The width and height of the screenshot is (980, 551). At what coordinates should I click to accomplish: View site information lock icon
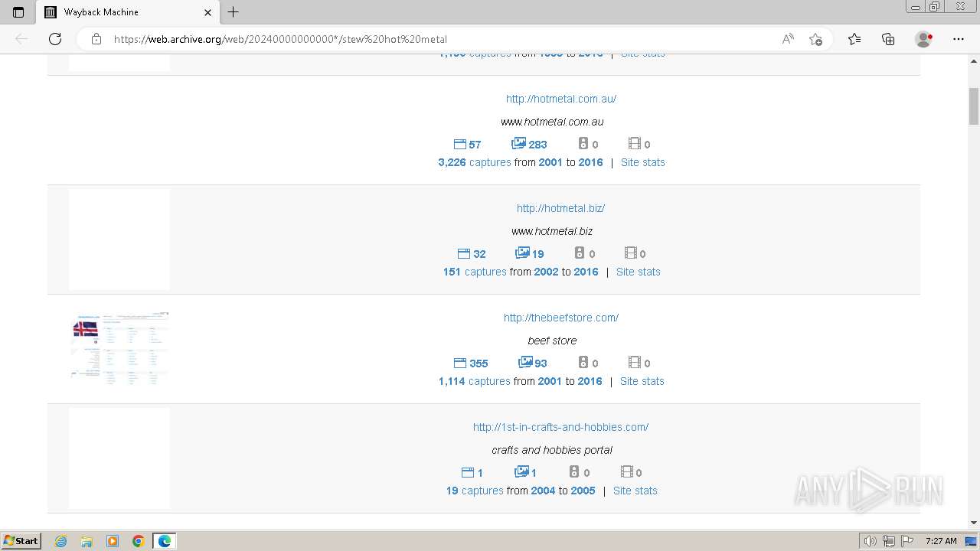pyautogui.click(x=96, y=39)
